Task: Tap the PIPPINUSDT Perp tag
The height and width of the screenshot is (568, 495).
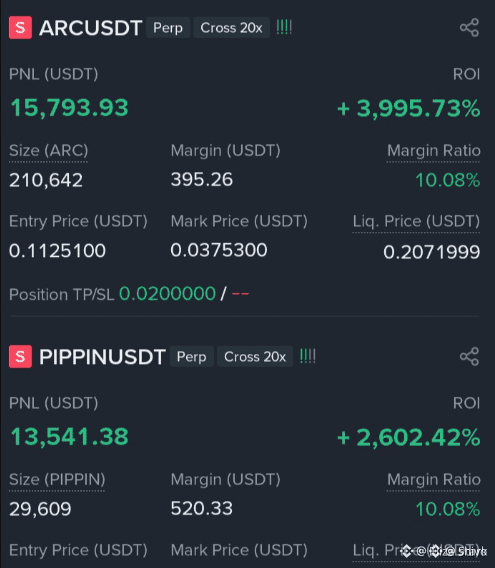Action: 191,356
